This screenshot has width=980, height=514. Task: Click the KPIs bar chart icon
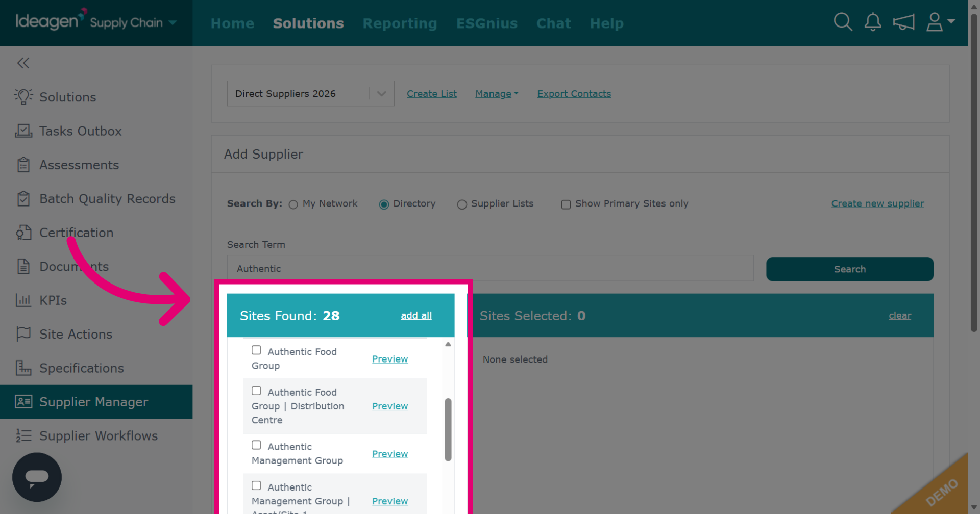(x=23, y=300)
